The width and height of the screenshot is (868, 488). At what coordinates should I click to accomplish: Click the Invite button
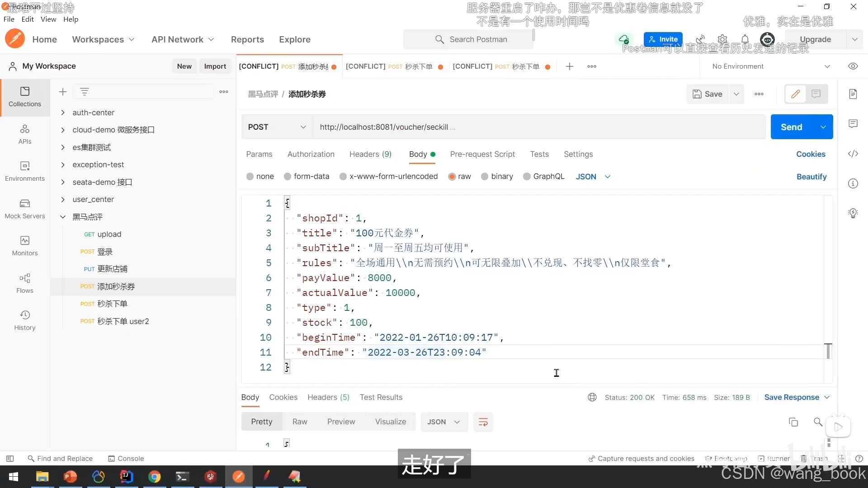point(663,39)
